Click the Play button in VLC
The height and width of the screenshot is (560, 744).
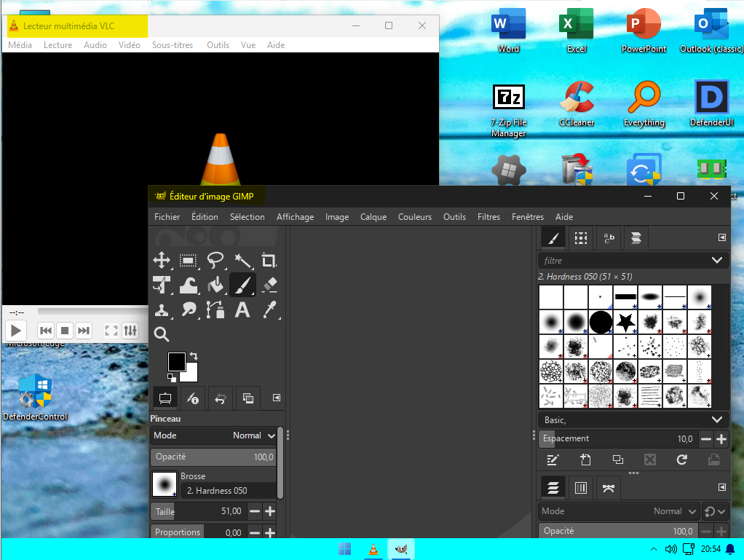[x=16, y=331]
